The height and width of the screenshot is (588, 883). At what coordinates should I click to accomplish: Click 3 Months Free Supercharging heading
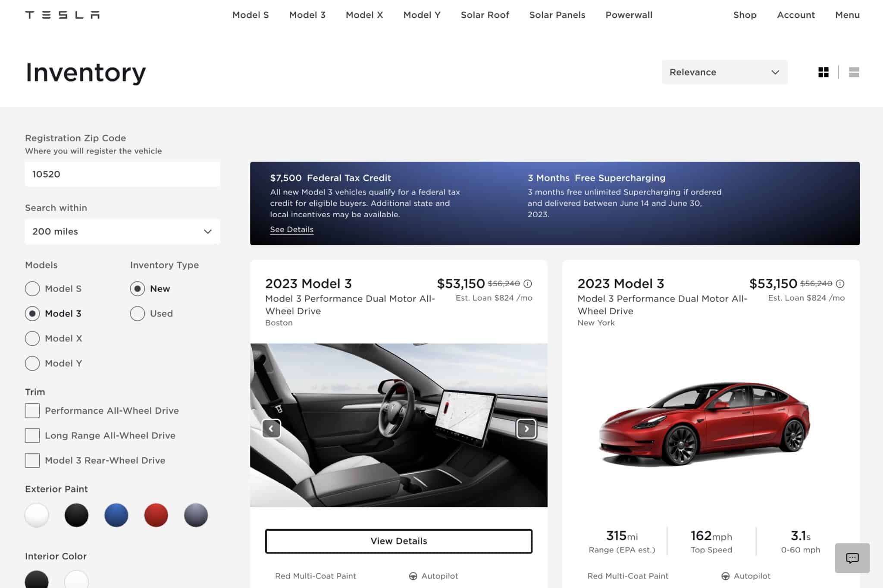point(597,178)
